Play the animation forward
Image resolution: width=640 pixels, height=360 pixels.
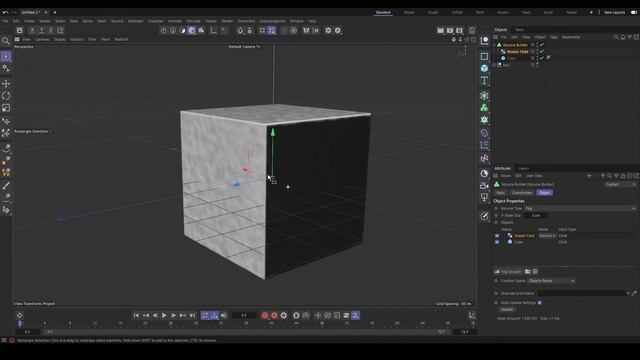164,316
